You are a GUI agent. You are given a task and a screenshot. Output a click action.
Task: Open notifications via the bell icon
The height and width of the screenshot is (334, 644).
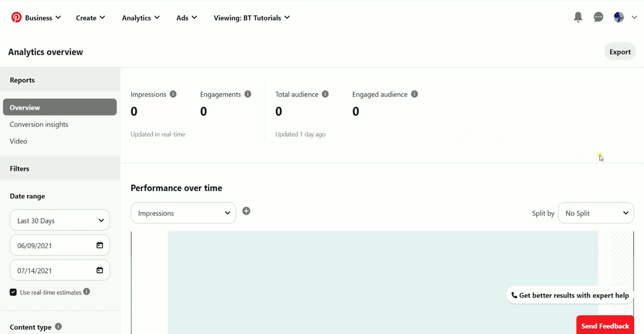578,17
